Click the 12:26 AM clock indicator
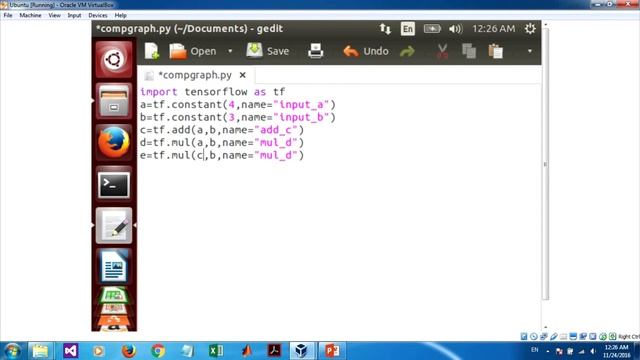 493,29
